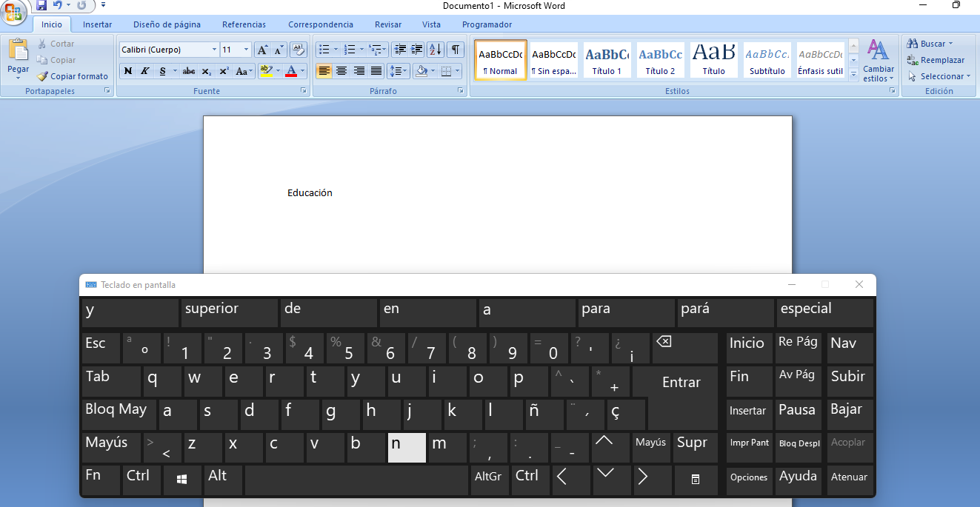The image size is (980, 507).
Task: Toggle bold (N) formatting
Action: [x=128, y=71]
